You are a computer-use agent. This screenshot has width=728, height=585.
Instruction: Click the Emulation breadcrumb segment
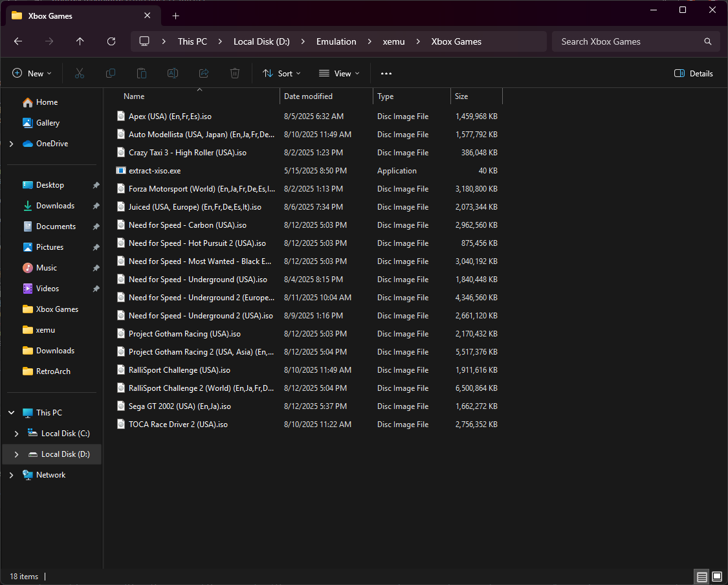[x=336, y=41]
